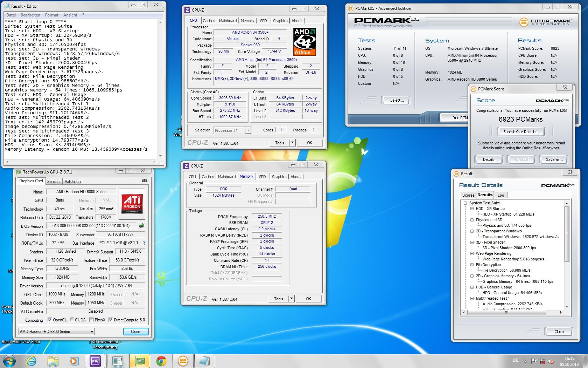The width and height of the screenshot is (588, 368).
Task: Click the network tray icon
Action: 542,361
